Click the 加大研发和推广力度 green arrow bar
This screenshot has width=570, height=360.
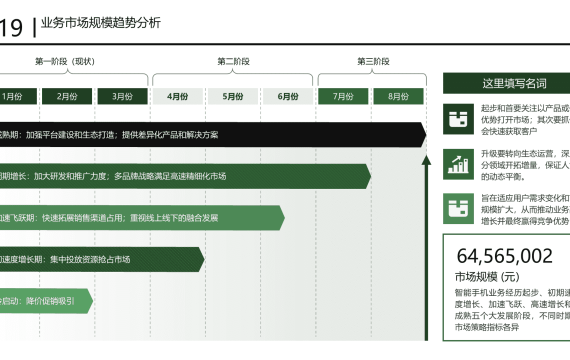pyautogui.click(x=185, y=176)
